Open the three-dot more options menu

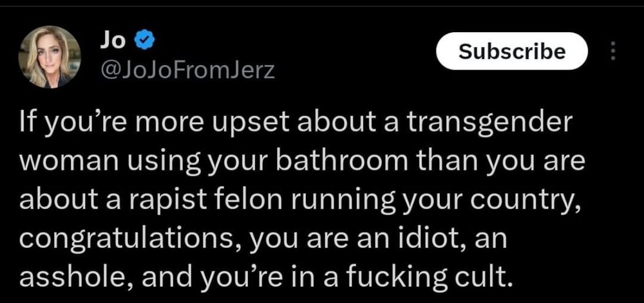613,51
